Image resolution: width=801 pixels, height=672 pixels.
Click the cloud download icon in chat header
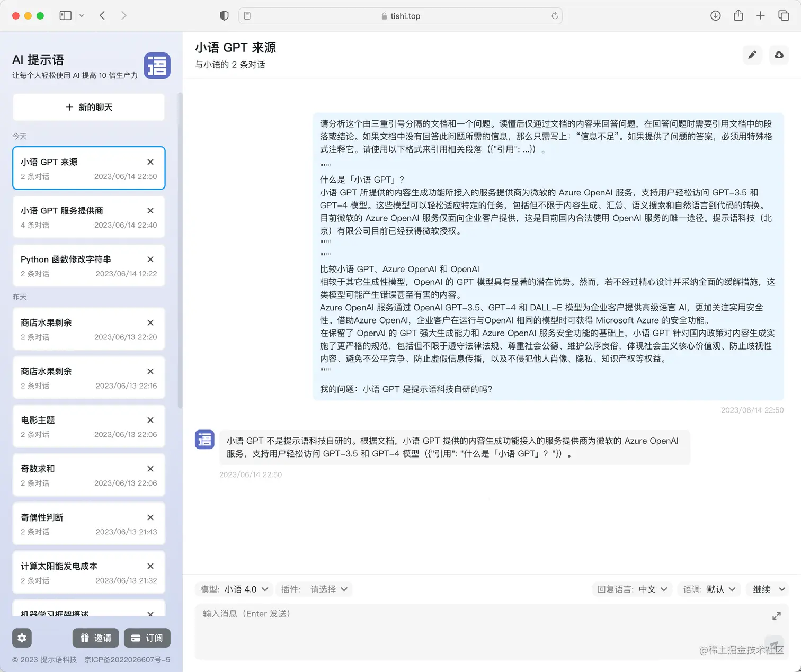(x=779, y=55)
